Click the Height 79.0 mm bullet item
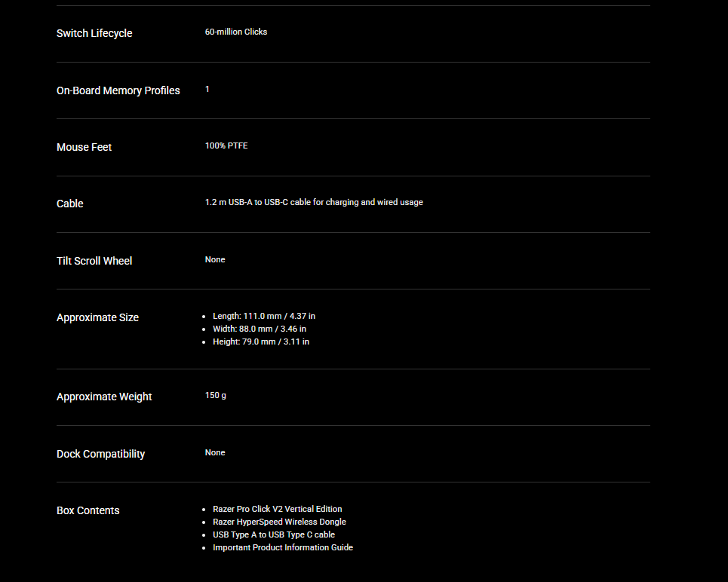Viewport: 728px width, 582px height. point(261,342)
